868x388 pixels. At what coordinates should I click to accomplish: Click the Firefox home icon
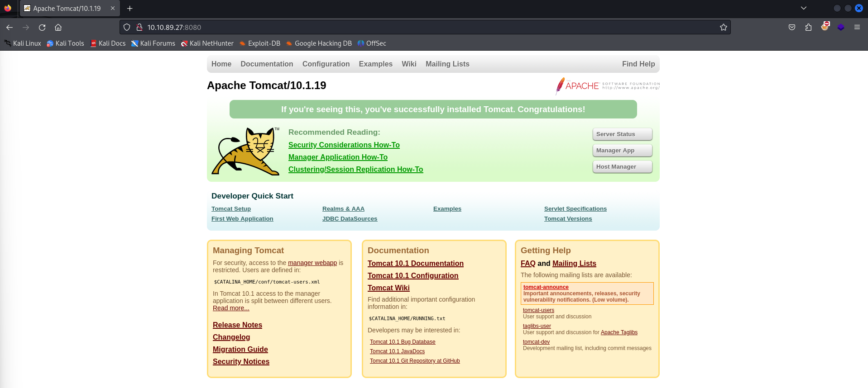point(58,28)
